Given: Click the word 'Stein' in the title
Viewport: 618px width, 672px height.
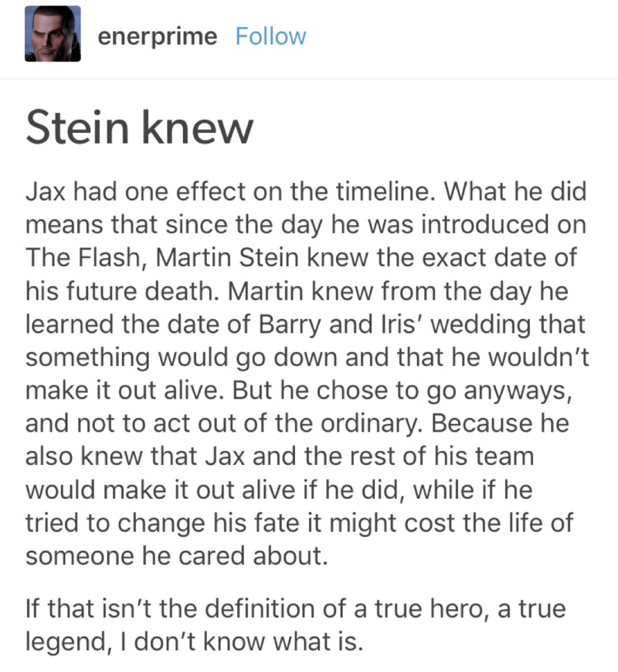Looking at the screenshot, I should point(77,127).
